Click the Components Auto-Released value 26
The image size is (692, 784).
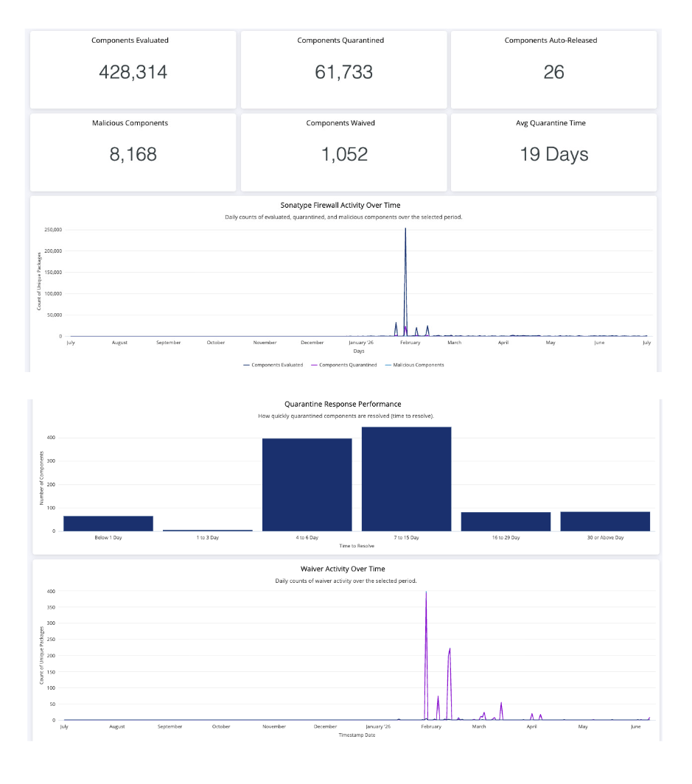click(x=553, y=72)
